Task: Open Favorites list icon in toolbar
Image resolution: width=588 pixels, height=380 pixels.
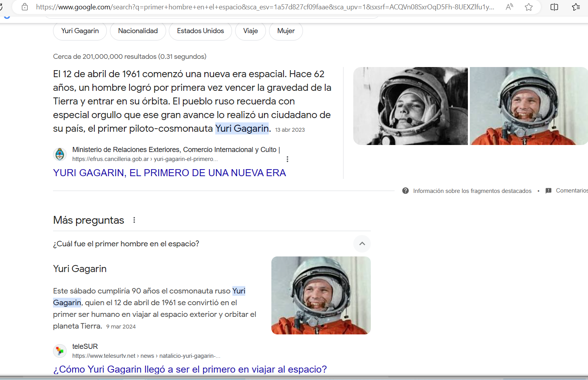Action: click(x=576, y=7)
